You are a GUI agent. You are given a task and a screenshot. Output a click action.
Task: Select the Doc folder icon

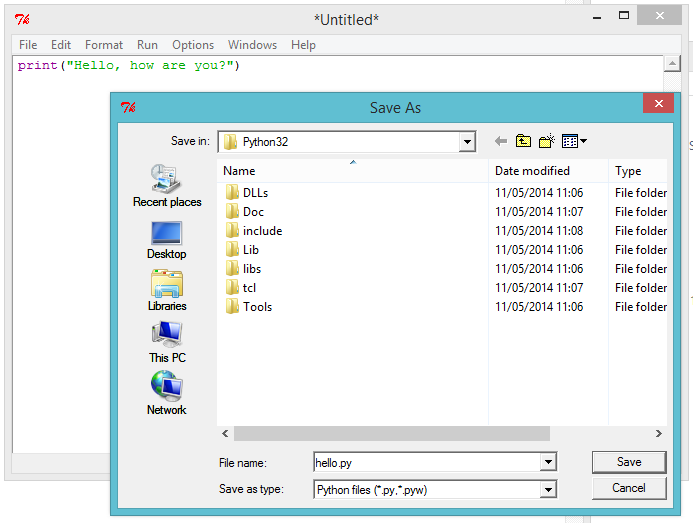click(x=232, y=212)
